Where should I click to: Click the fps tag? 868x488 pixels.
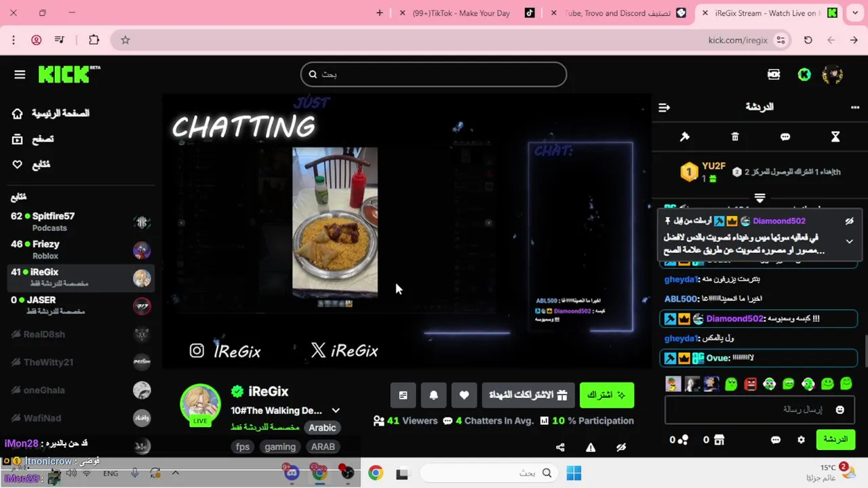pos(243,447)
